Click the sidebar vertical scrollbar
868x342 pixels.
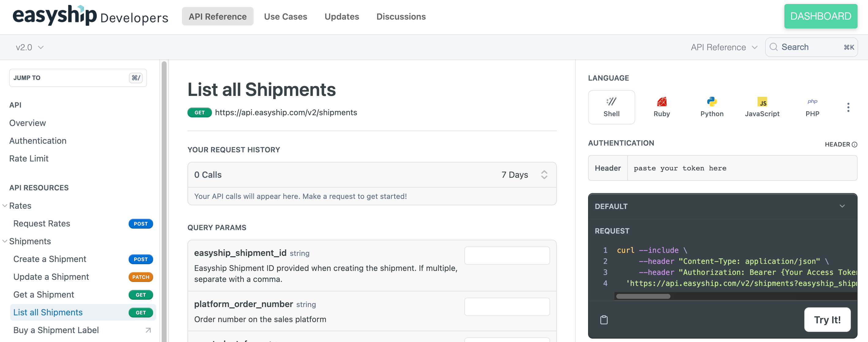164,201
